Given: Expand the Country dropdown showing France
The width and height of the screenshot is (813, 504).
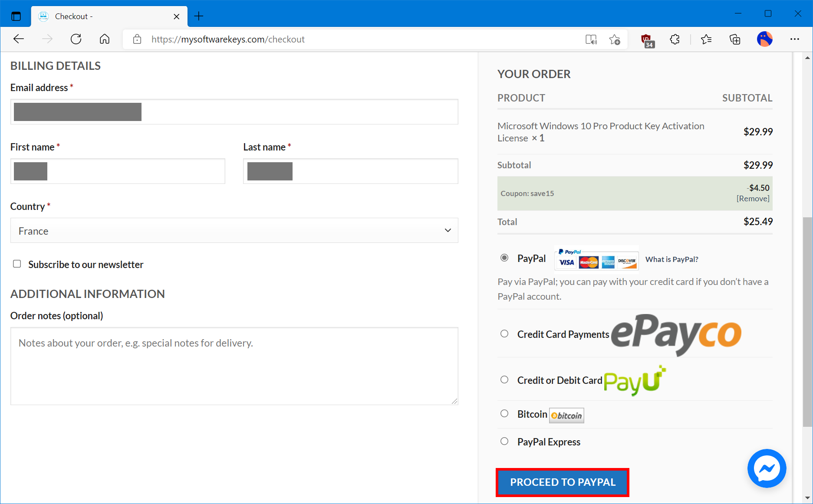Looking at the screenshot, I should [x=234, y=230].
